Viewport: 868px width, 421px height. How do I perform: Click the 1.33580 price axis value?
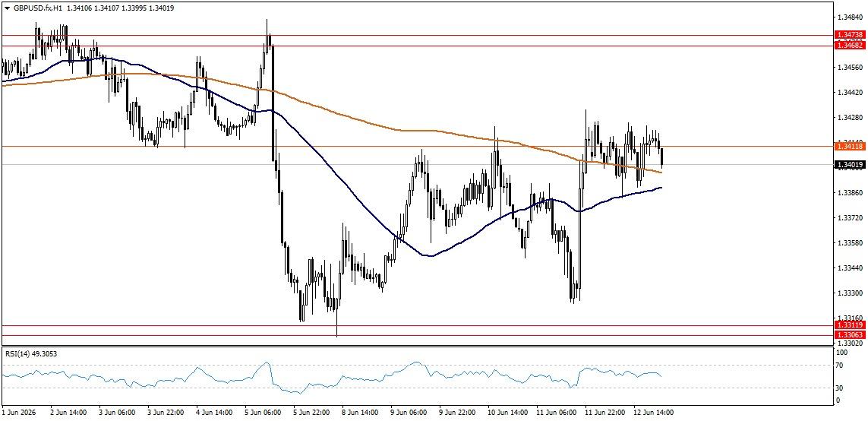tap(851, 242)
